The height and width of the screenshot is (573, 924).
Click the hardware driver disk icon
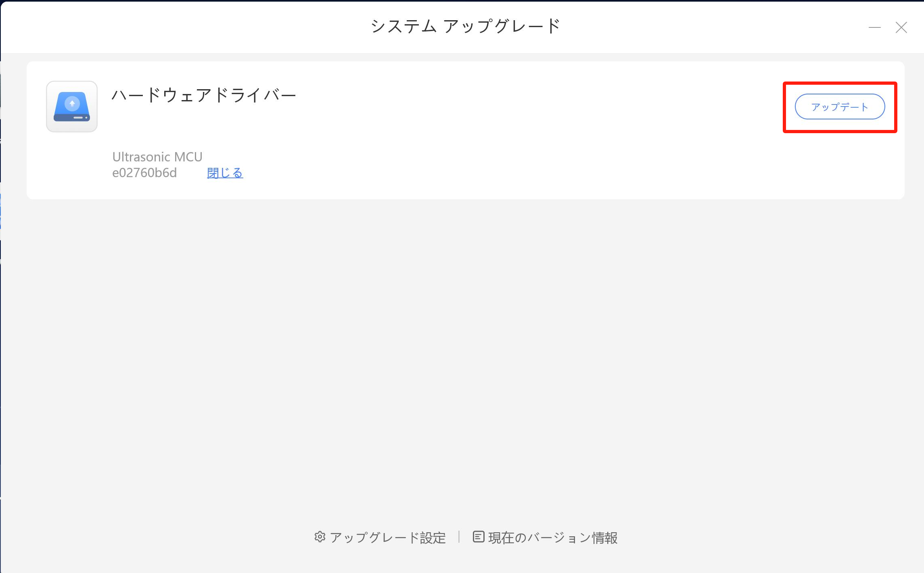point(72,107)
